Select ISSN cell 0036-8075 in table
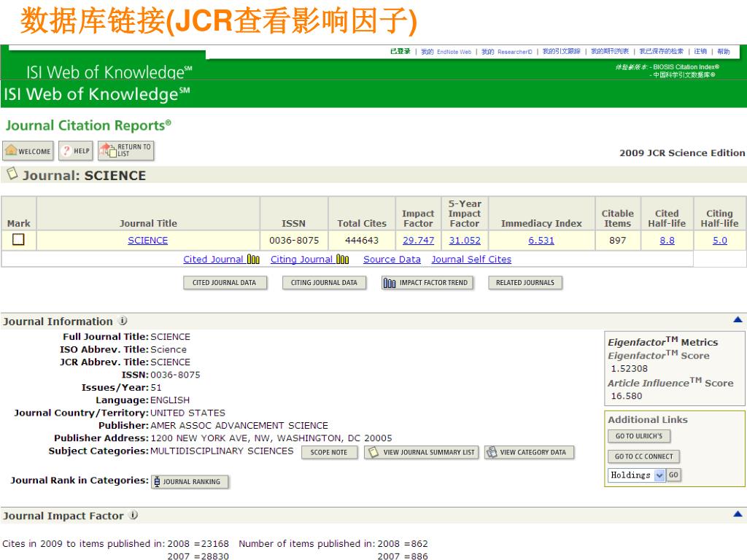Screen dimensions: 747x560 tap(294, 241)
